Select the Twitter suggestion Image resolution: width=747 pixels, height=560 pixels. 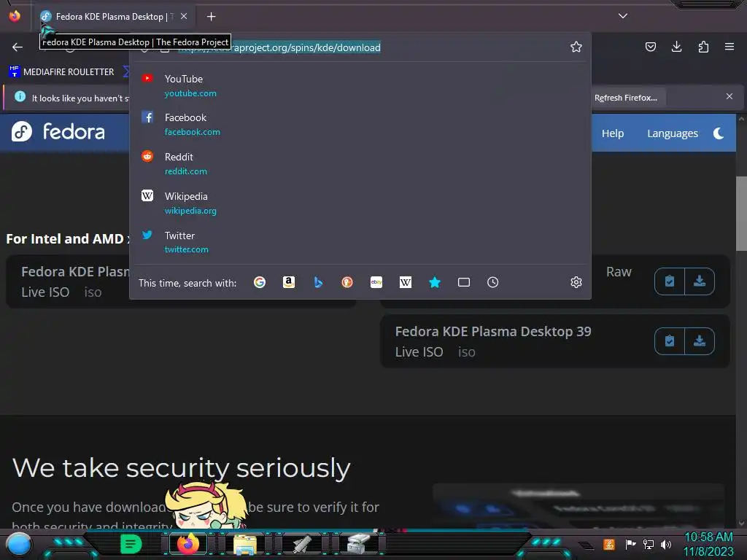tap(360, 242)
